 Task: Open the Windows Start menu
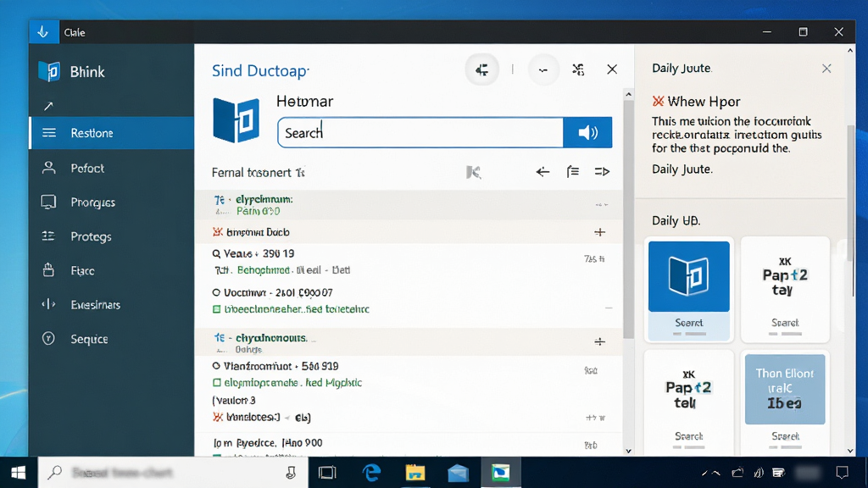[x=19, y=473]
